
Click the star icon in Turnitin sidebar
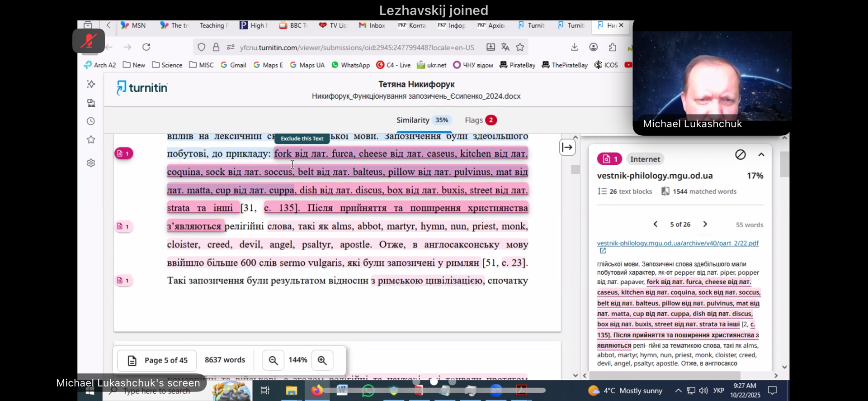click(x=91, y=140)
